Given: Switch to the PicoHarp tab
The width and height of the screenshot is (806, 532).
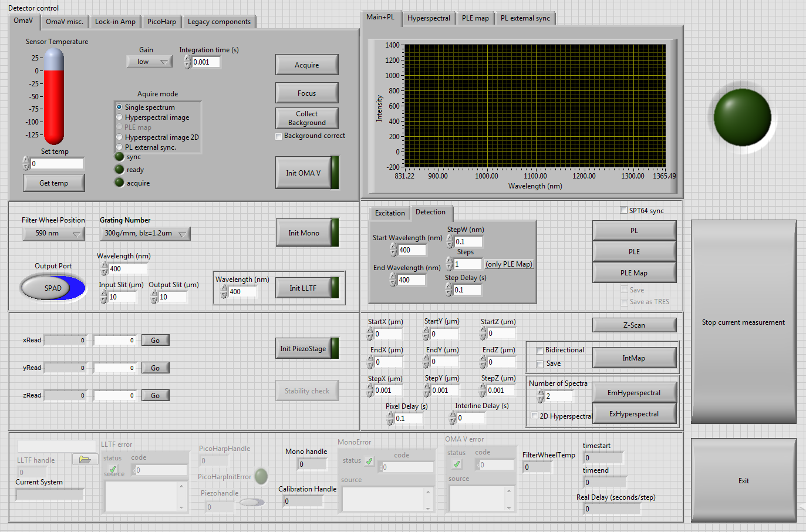Looking at the screenshot, I should (161, 21).
